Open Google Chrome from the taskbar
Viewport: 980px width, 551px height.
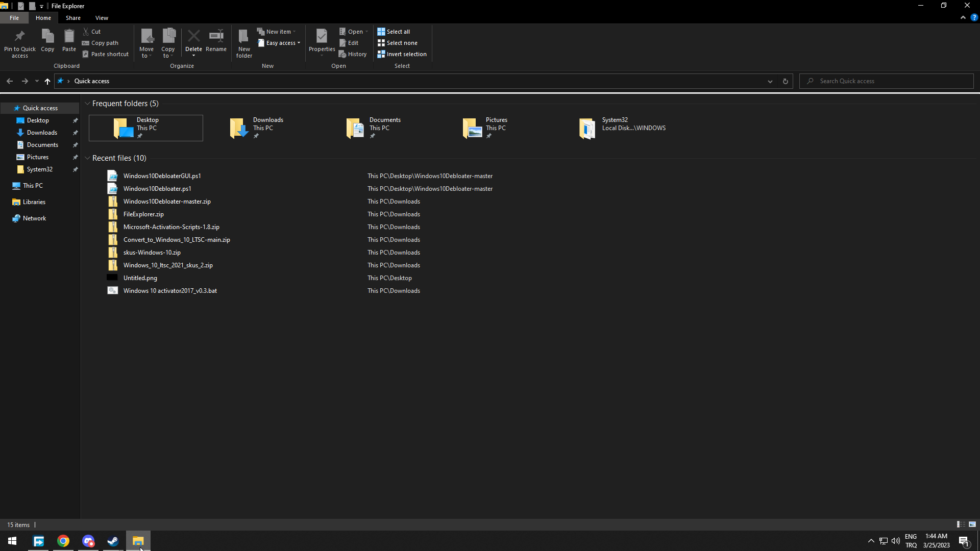coord(63,541)
